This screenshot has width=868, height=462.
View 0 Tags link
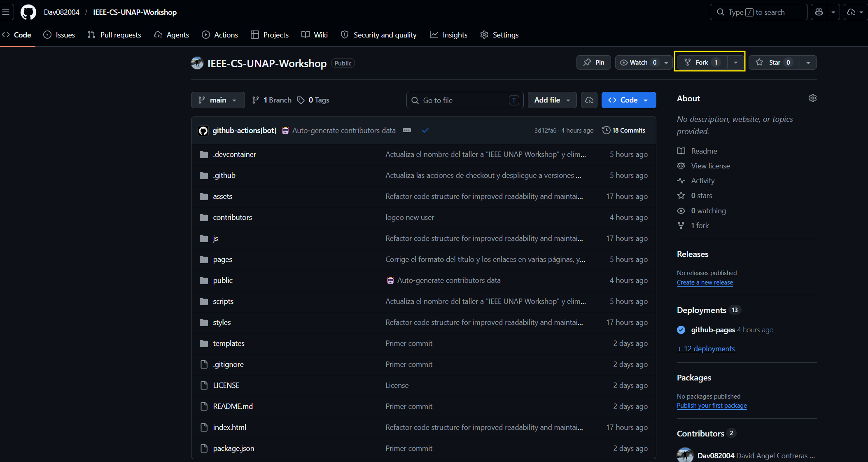tap(313, 100)
